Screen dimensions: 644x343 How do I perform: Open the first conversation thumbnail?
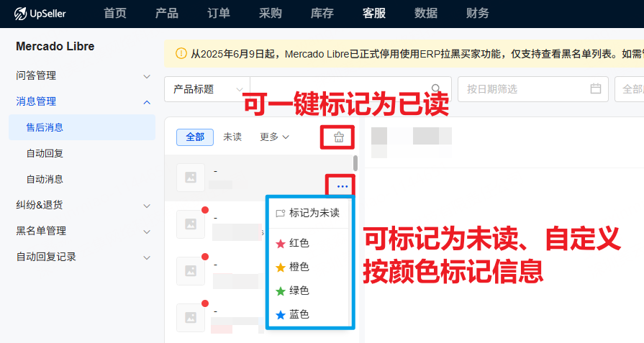[191, 178]
